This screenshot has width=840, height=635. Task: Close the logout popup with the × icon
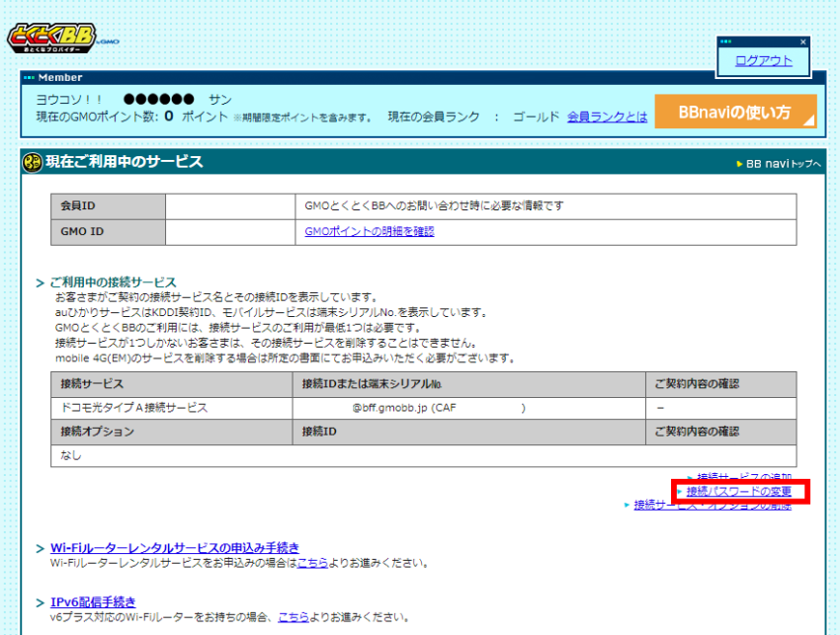(x=802, y=42)
